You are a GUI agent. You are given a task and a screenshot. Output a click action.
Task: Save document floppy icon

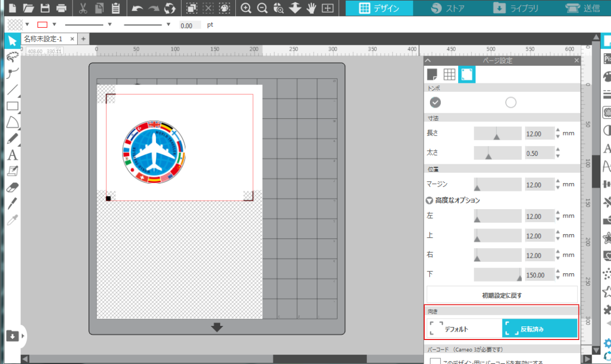(45, 8)
